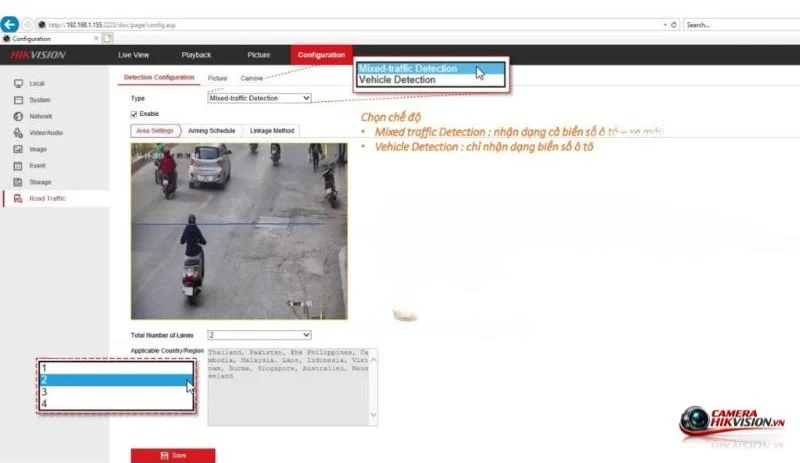
Task: Click the browser Search box
Action: pos(741,25)
